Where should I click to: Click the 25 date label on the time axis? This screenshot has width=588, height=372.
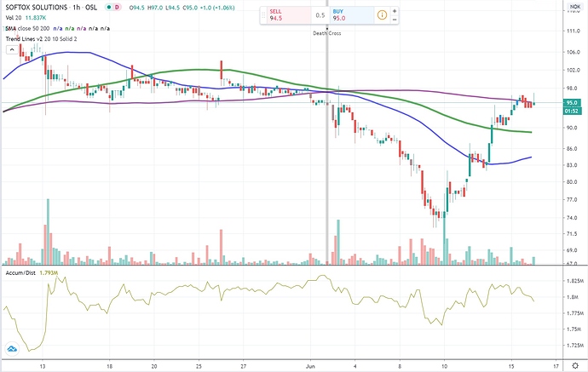(199, 366)
